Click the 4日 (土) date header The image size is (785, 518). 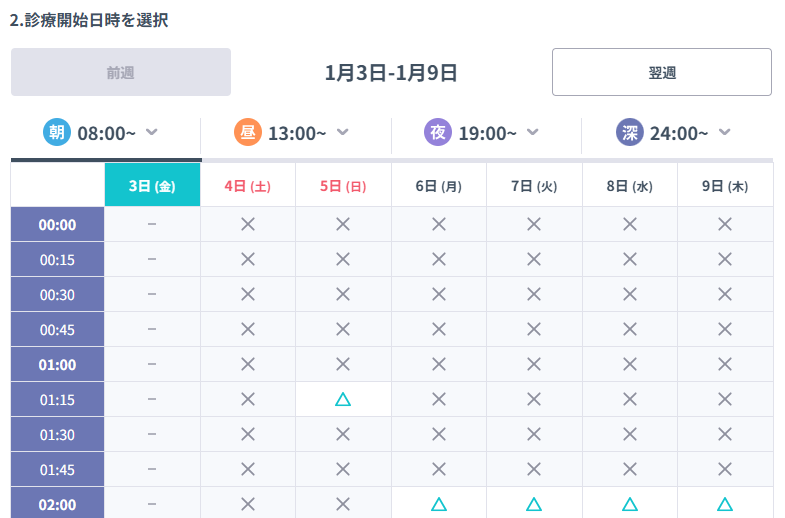click(248, 186)
